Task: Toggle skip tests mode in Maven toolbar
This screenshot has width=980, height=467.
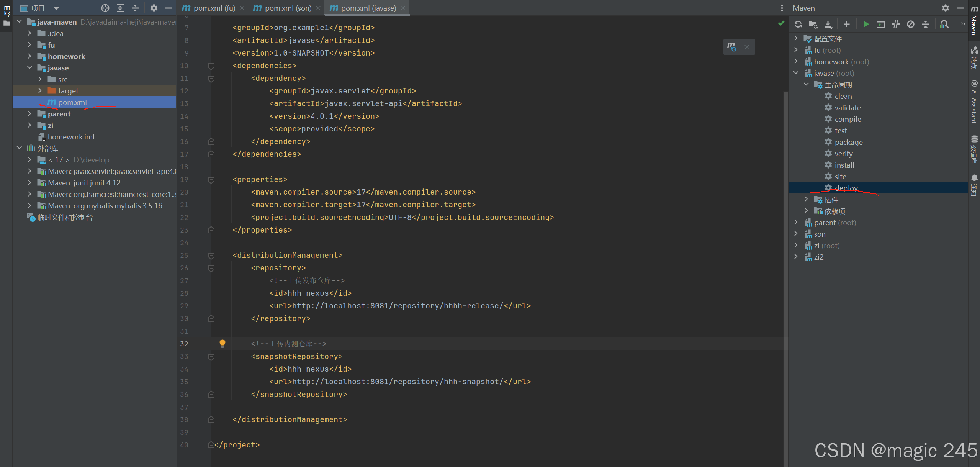Action: (x=911, y=25)
